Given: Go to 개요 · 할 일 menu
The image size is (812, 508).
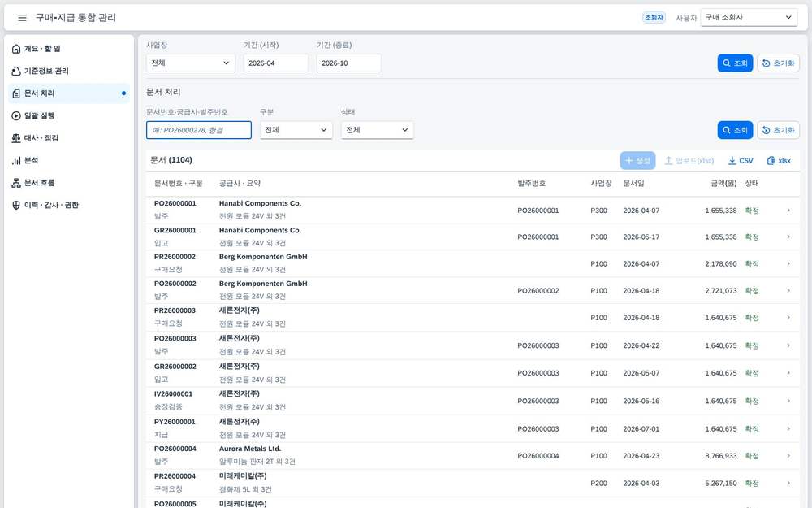Looking at the screenshot, I should pos(69,49).
